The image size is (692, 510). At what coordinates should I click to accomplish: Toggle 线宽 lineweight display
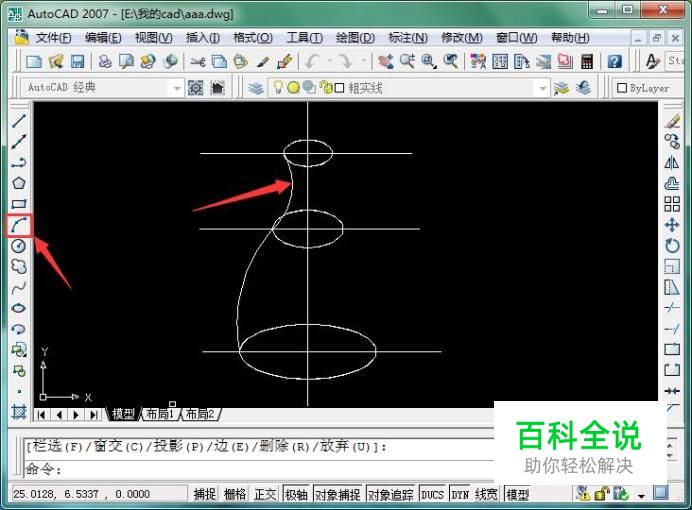[486, 494]
